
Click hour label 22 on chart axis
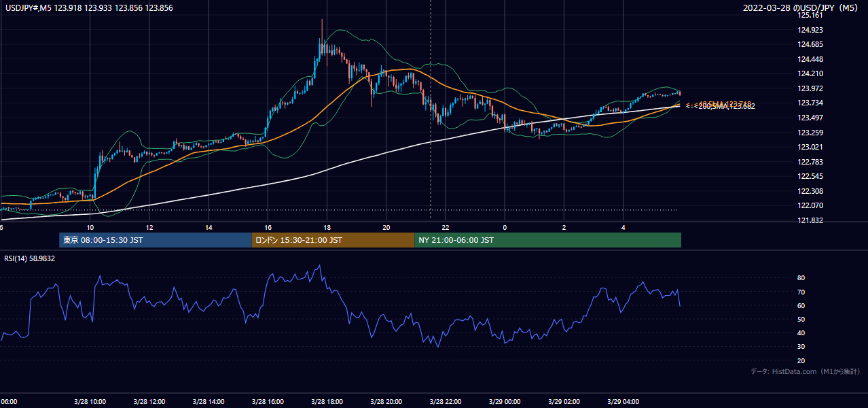coord(446,227)
